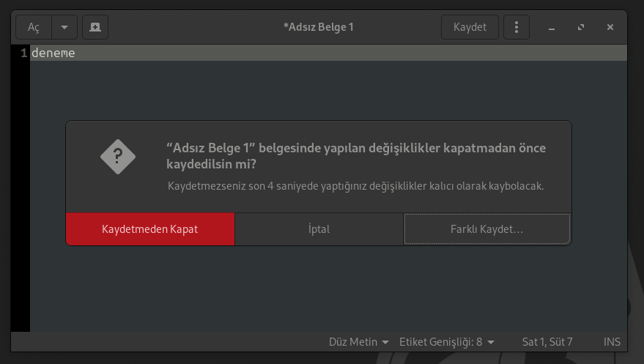Screen dimensions: 644x364
Task: Choose Farklı Kaydet… in the dialog
Action: pos(487,229)
